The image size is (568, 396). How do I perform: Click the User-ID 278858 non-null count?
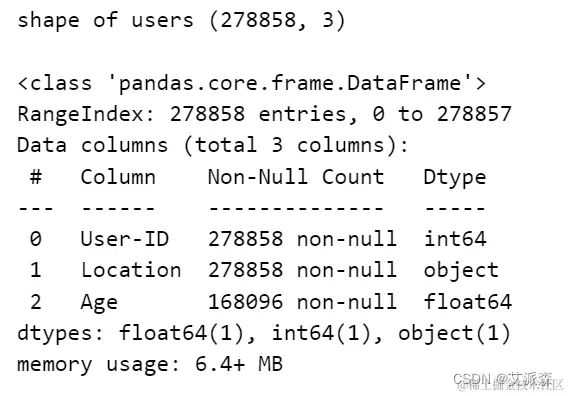pos(302,239)
